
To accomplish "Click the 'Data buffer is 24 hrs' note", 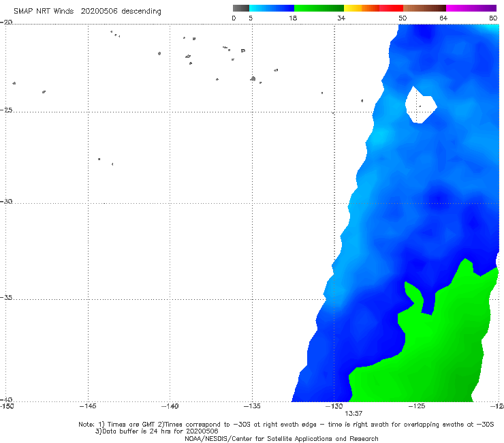I will coord(157,431).
